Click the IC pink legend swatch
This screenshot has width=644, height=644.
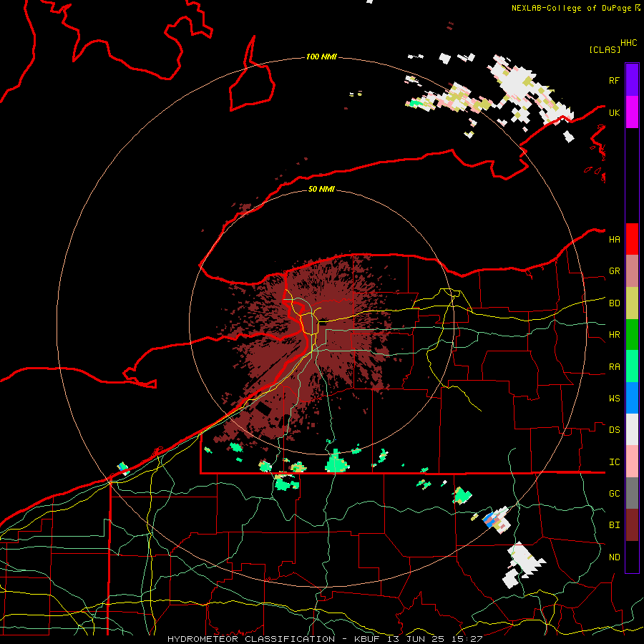(632, 462)
